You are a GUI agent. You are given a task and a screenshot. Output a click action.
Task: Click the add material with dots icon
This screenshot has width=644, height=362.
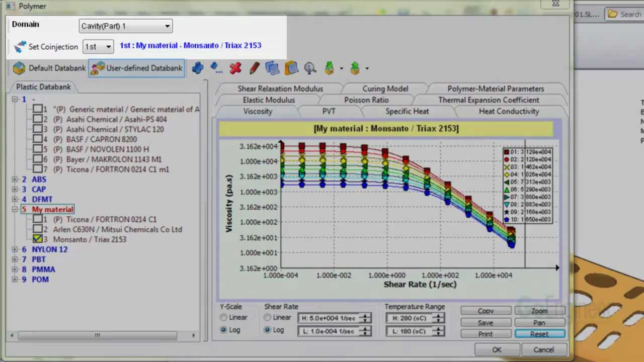216,68
